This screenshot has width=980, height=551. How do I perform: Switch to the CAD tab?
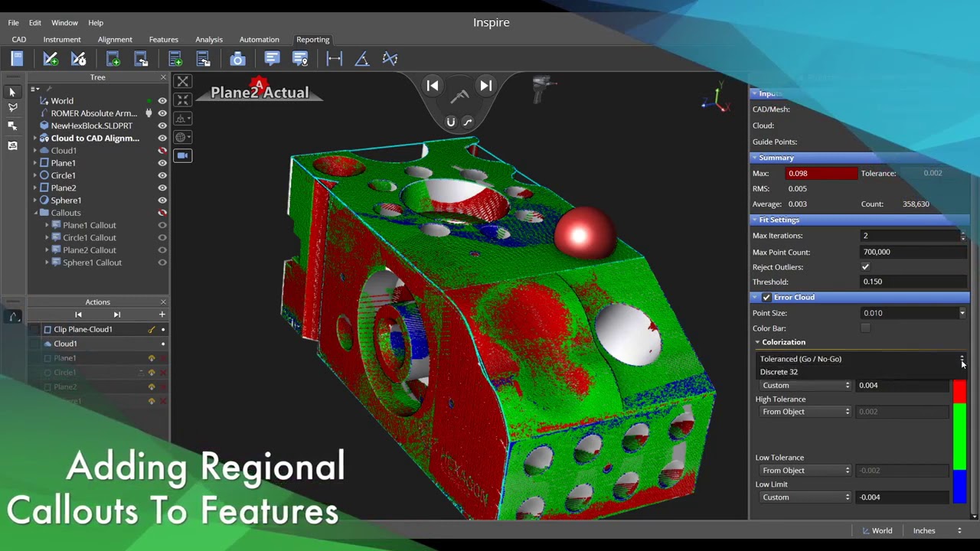[18, 40]
